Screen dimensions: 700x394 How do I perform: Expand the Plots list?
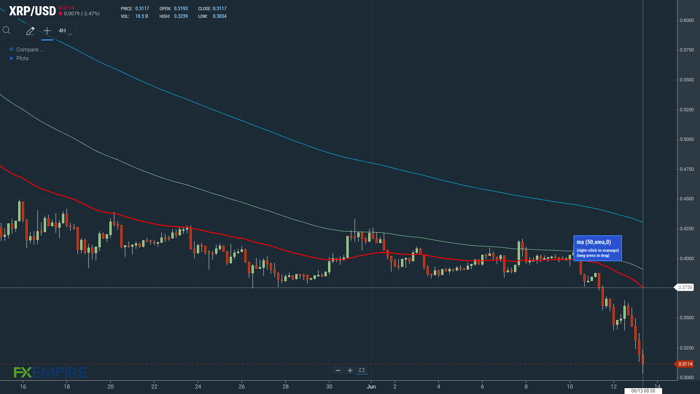(x=19, y=58)
